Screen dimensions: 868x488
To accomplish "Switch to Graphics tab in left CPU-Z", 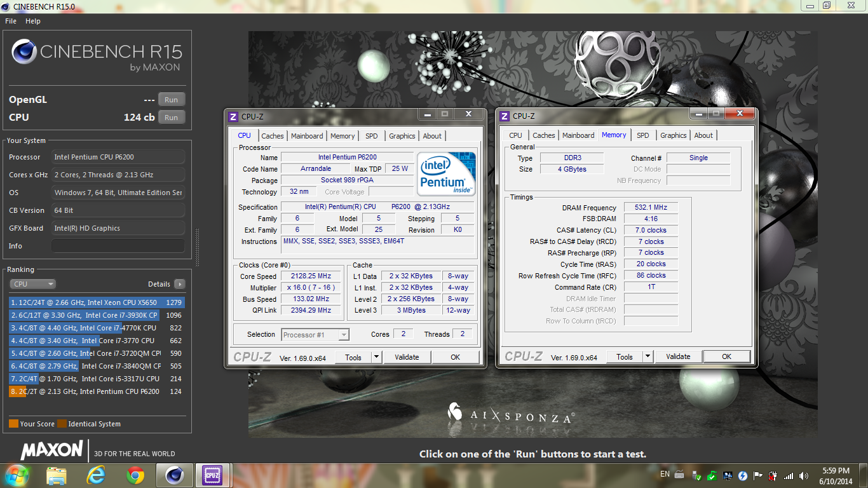I will pyautogui.click(x=402, y=136).
